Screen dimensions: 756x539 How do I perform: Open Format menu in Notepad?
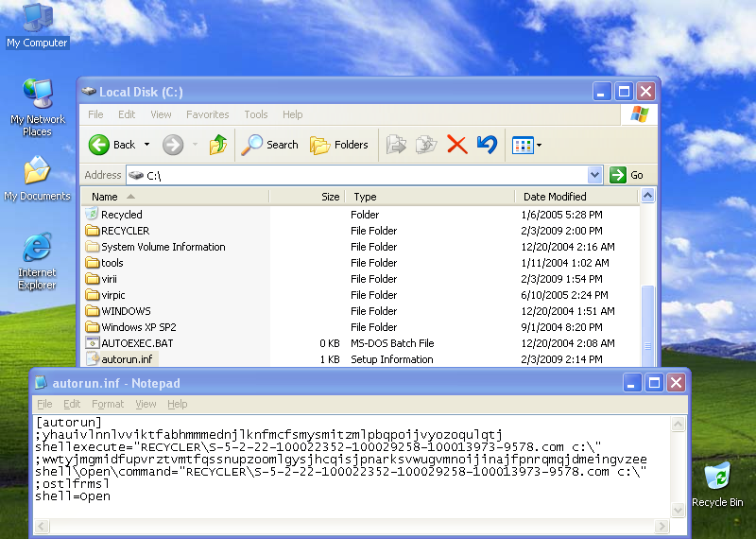coord(108,404)
